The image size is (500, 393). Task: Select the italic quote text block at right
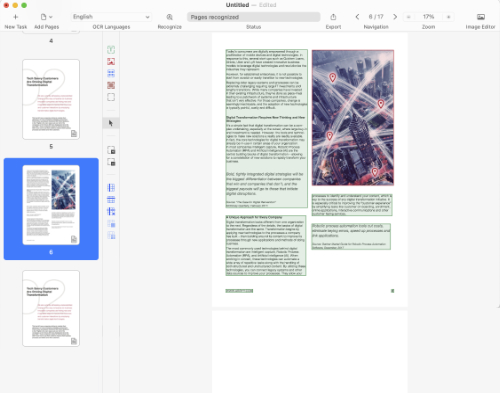tap(351, 236)
